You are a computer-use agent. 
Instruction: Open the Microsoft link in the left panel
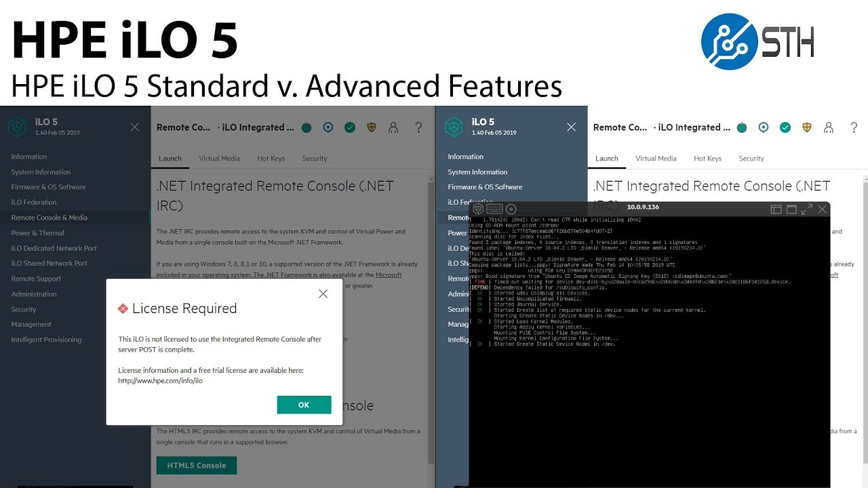point(389,274)
